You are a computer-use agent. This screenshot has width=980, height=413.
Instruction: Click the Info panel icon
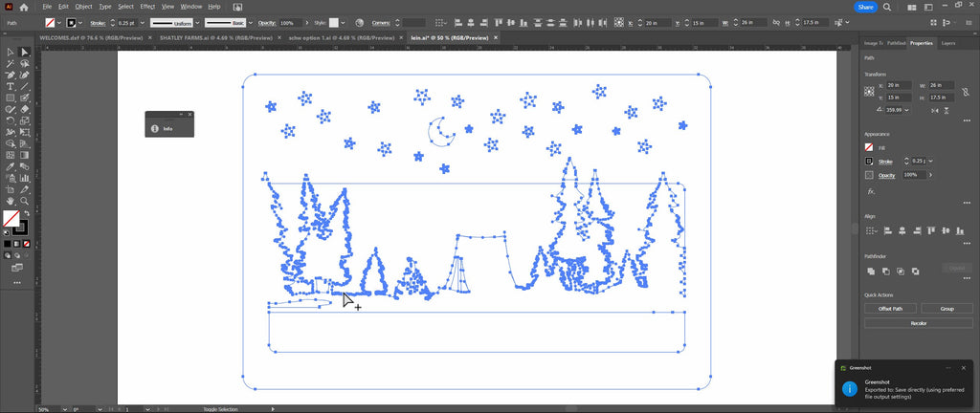pos(154,128)
